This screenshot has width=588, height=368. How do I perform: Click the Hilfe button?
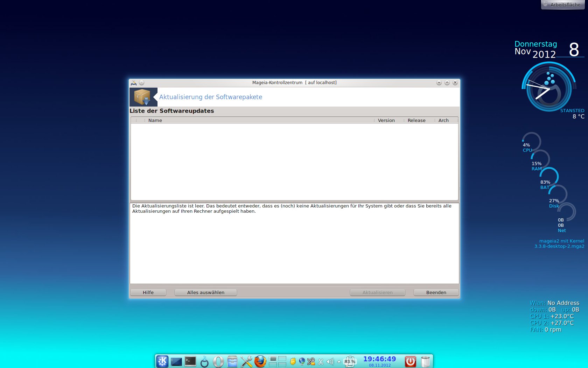coord(148,292)
